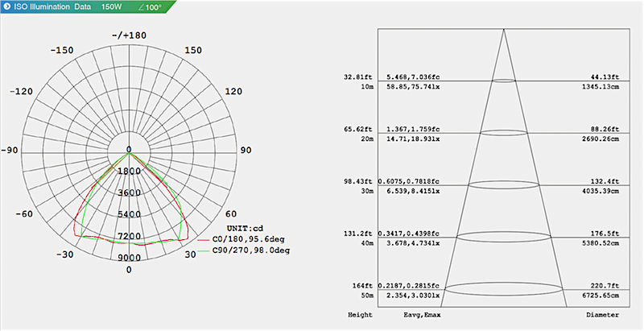Click the 30 angle label
The width and height of the screenshot is (644, 331).
pos(190,254)
